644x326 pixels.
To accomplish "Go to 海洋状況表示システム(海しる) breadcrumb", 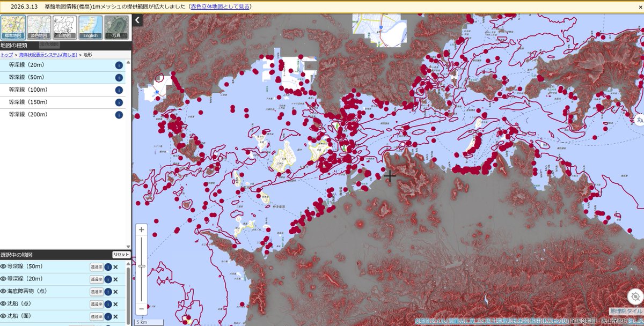I will tap(48, 55).
